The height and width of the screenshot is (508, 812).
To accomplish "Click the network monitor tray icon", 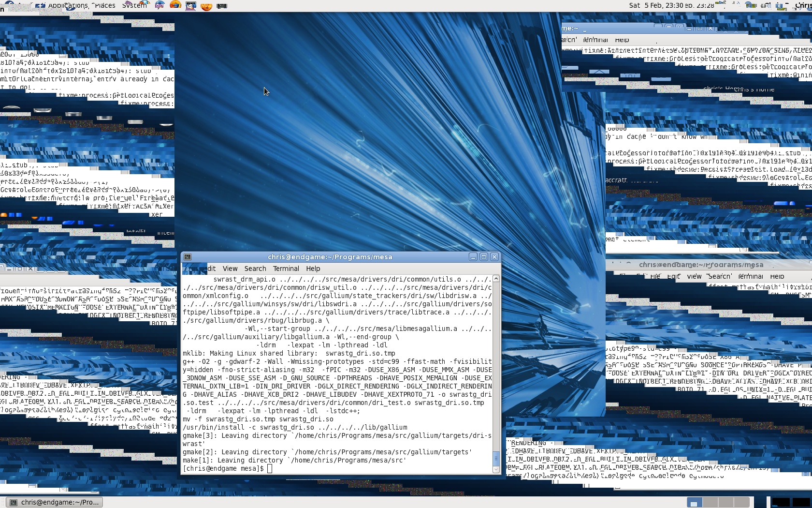I will [x=751, y=5].
